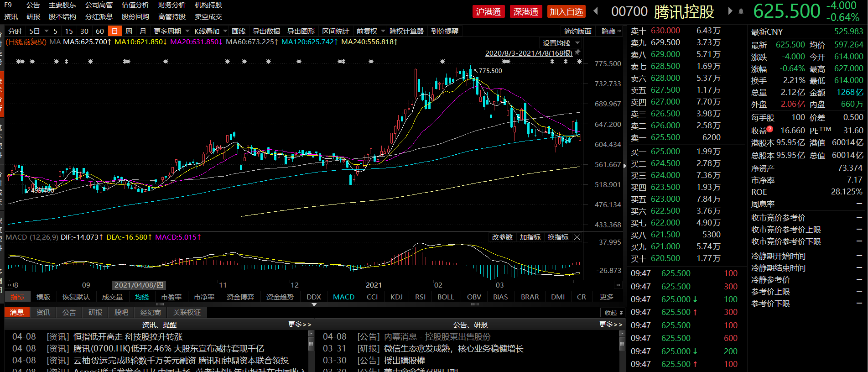The width and height of the screenshot is (868, 372).
Task: Select the BOLL indicator tab
Action: pyautogui.click(x=446, y=297)
